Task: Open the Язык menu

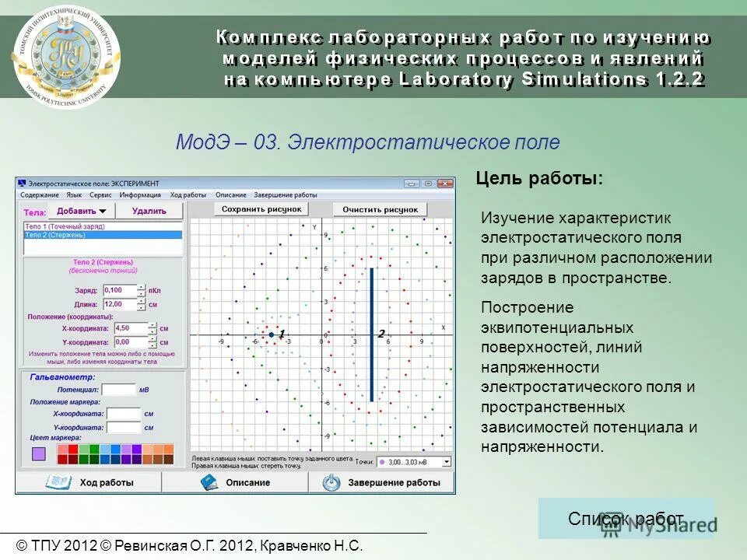Action: (x=74, y=194)
